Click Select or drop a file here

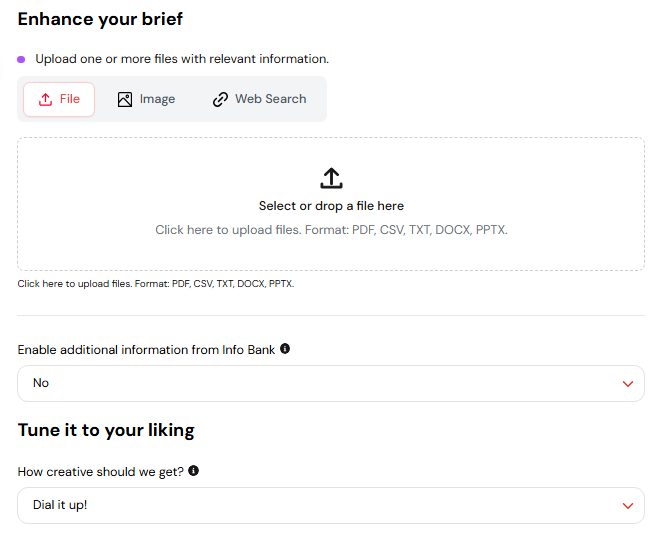(331, 206)
